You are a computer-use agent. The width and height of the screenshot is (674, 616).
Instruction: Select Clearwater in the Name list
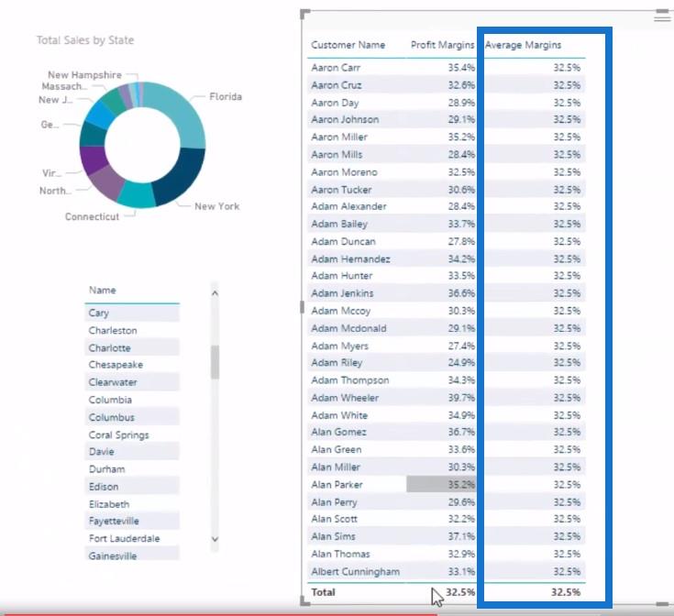point(131,382)
